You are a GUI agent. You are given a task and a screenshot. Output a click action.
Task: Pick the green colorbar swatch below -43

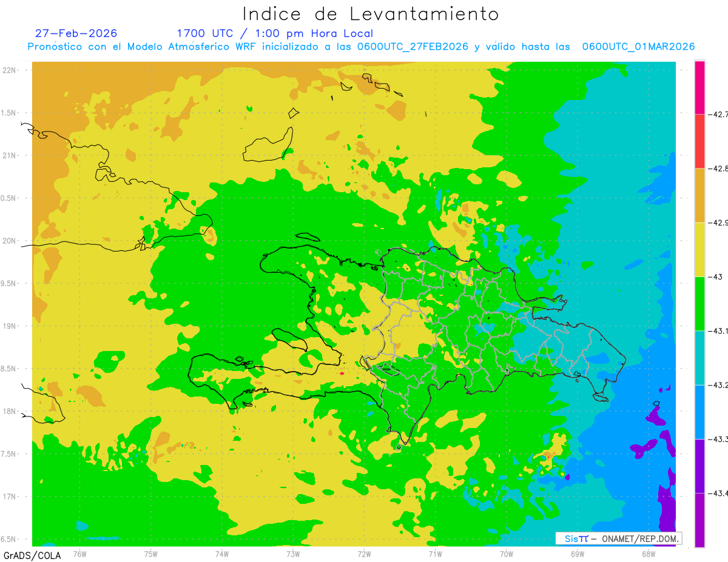tap(699, 304)
